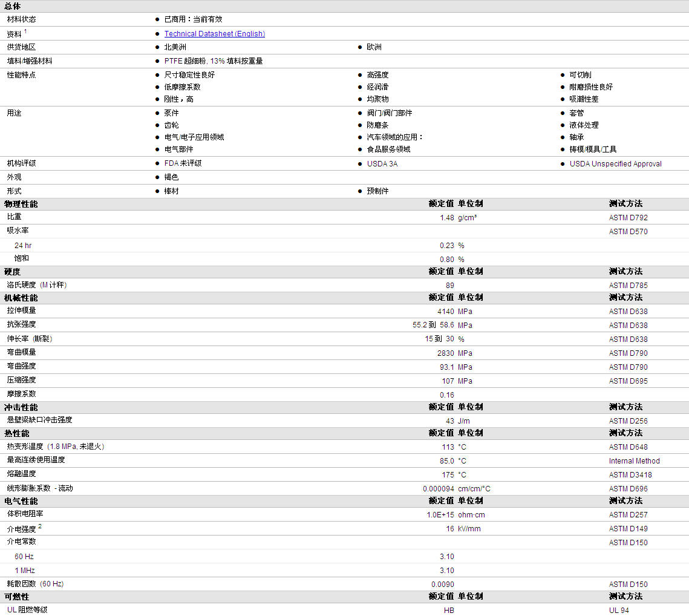The width and height of the screenshot is (689, 616).
Task: Select the HB flame rating value
Action: [449, 611]
